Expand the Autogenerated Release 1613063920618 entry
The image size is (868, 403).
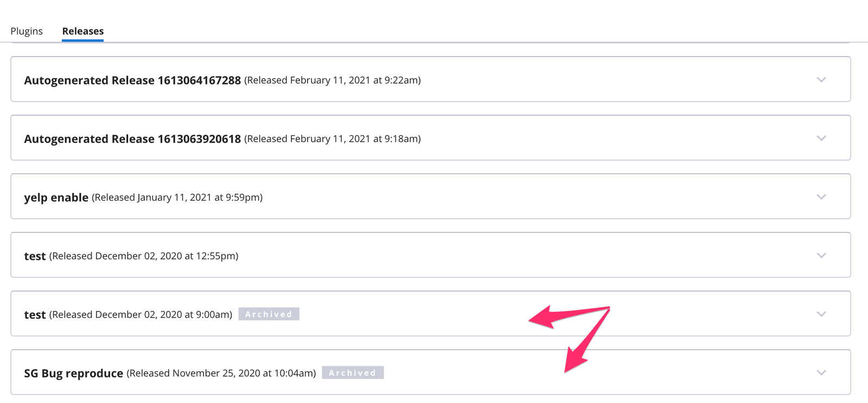tap(821, 138)
